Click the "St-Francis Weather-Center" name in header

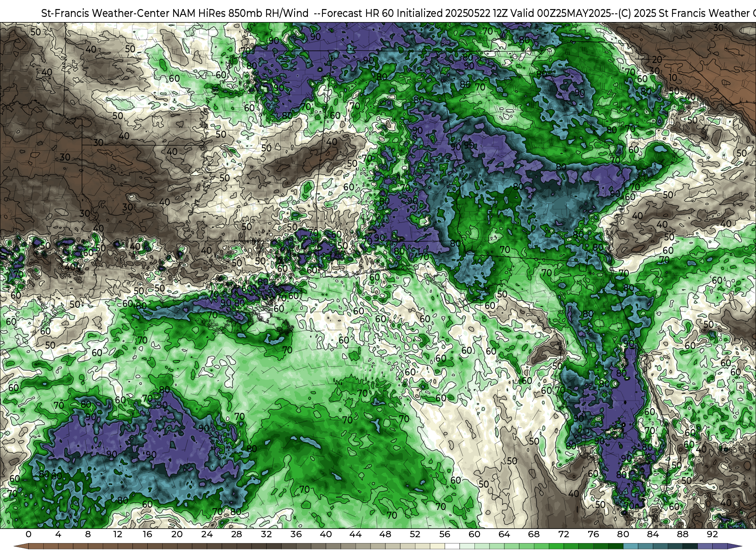tap(106, 13)
